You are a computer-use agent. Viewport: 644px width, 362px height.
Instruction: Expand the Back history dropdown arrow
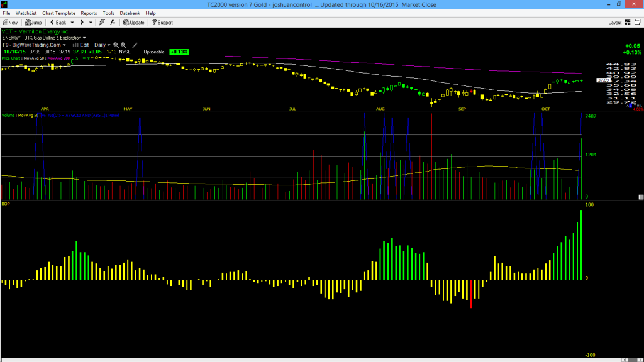(x=72, y=23)
